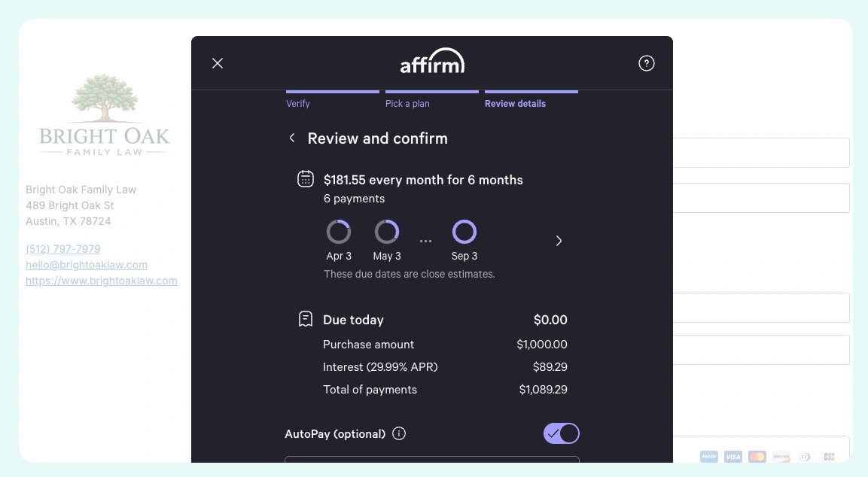The width and height of the screenshot is (868, 477).
Task: Click the Bright Oak Family Law logo
Action: pyautogui.click(x=104, y=115)
